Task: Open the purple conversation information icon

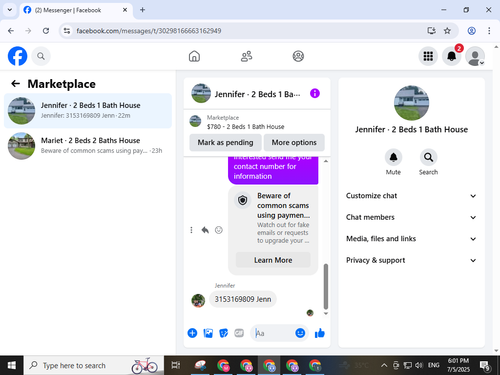Action: click(x=315, y=94)
